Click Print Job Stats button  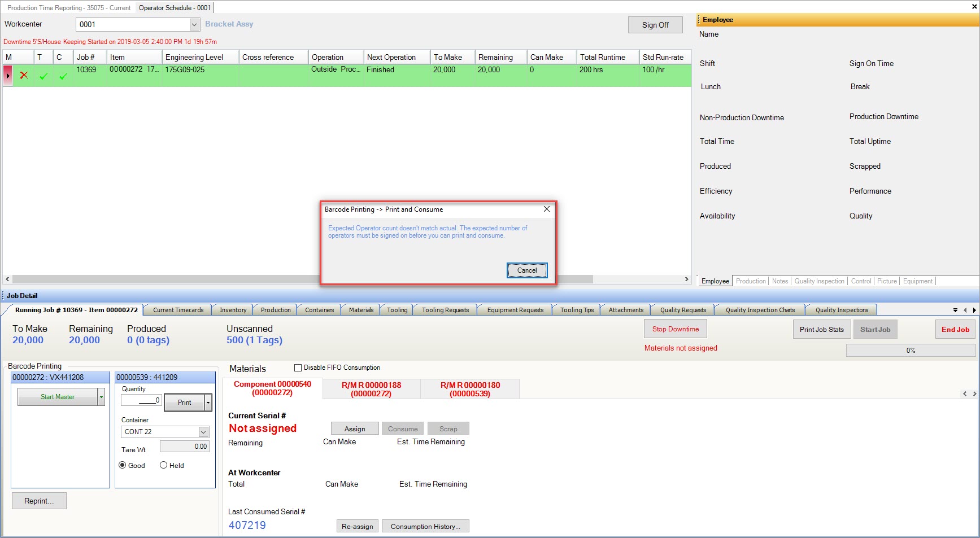tap(821, 330)
